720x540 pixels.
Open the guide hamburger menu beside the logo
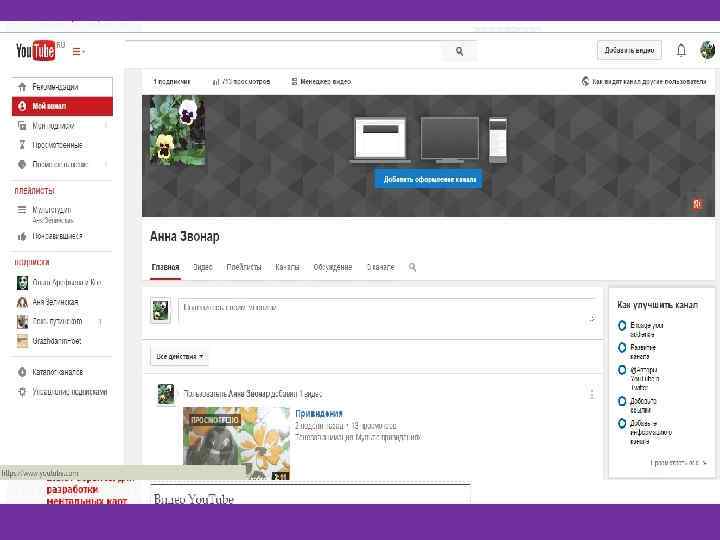click(79, 51)
